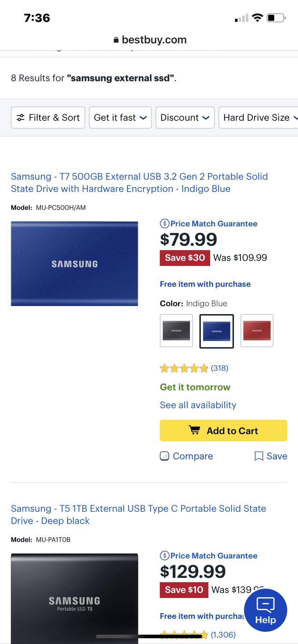
Task: Click Free item with purchase for T7
Action: click(205, 284)
